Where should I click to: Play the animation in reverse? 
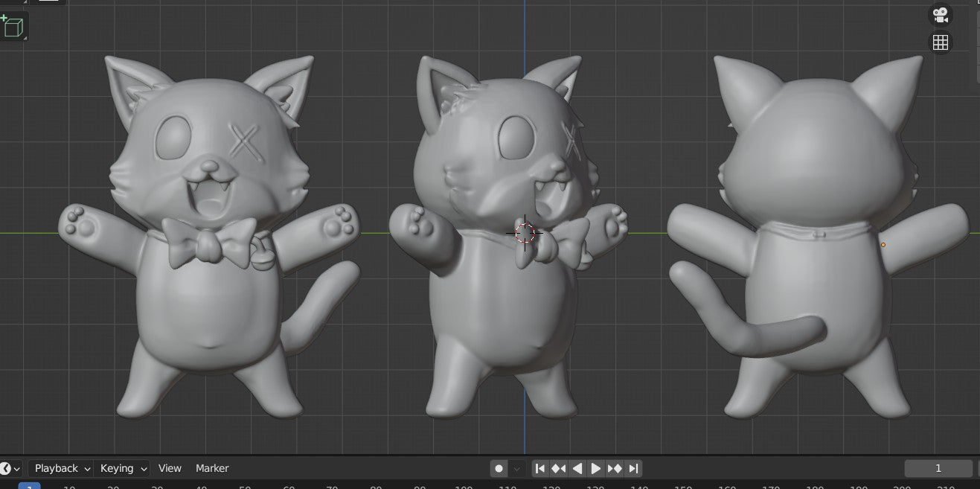pos(577,468)
